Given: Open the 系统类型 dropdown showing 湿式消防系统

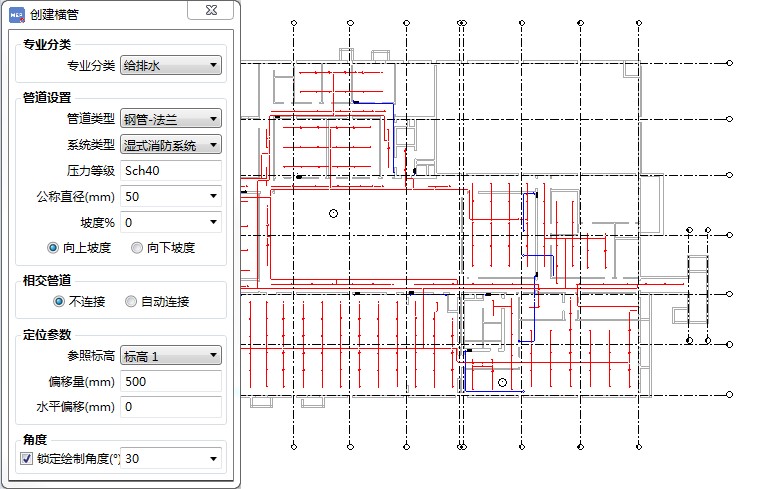Looking at the screenshot, I should (x=171, y=144).
